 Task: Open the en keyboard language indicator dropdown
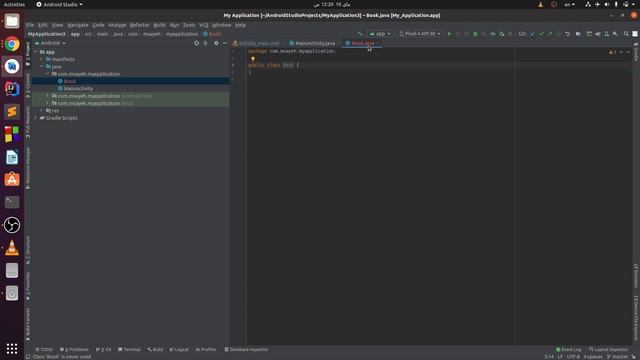tap(570, 4)
